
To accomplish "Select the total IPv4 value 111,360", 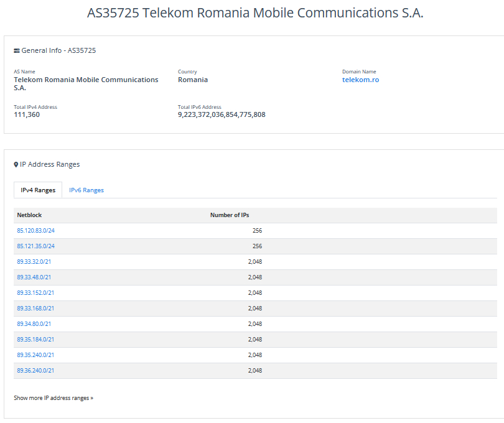I will coord(27,114).
